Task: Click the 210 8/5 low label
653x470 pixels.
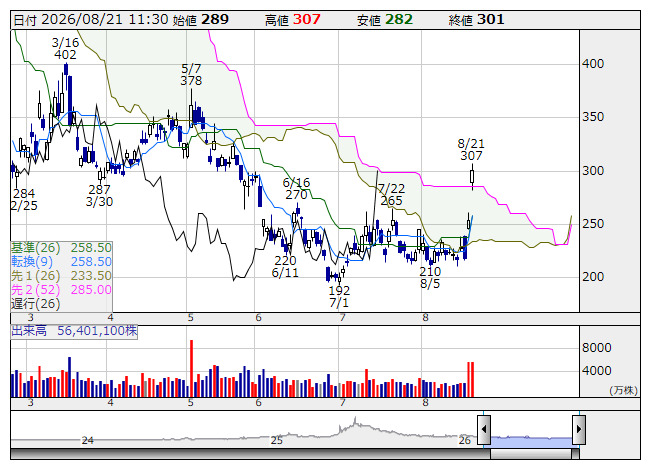Action: (430, 278)
